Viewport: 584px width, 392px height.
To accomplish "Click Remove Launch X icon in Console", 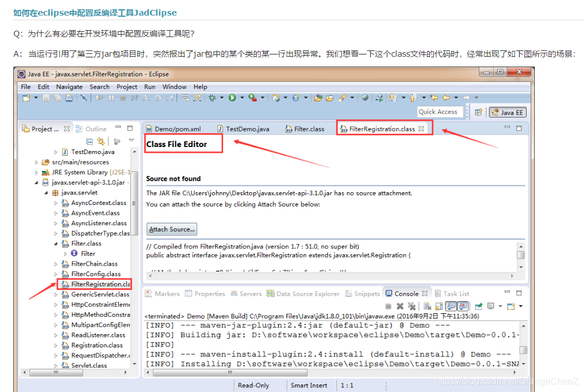I will tap(400, 306).
